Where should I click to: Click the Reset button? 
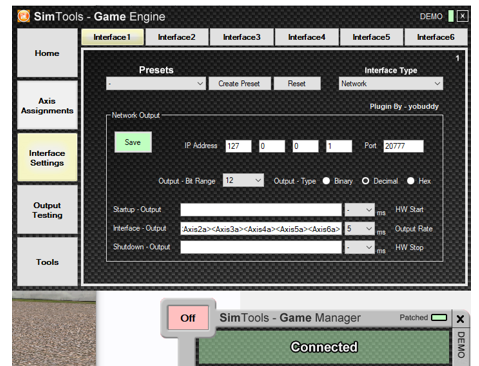[297, 83]
